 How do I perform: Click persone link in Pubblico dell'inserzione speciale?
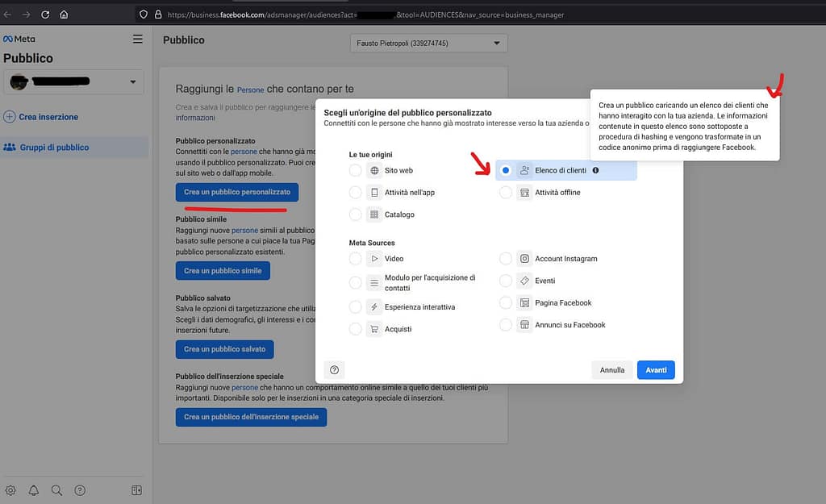coord(245,388)
